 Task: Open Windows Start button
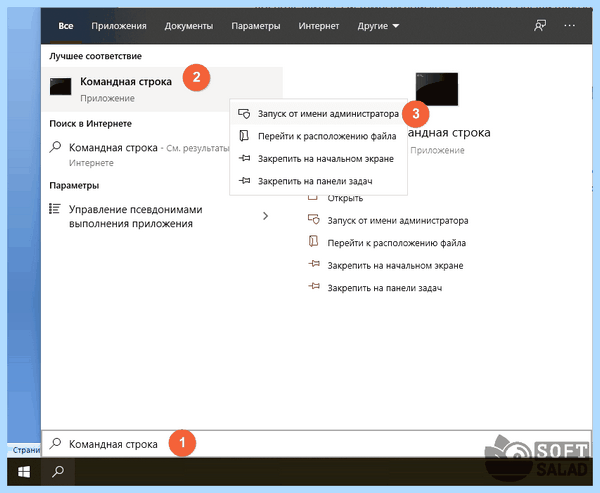pos(24,472)
